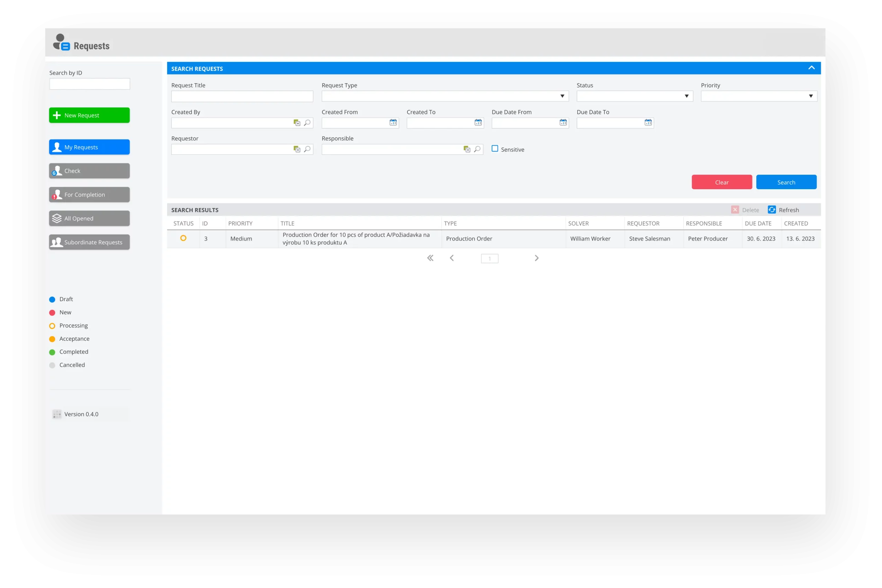Sort by the TITLE column header

coord(288,224)
